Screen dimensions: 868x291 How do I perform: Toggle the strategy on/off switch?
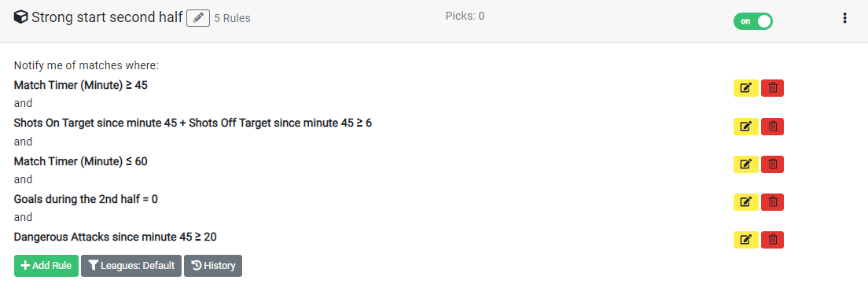753,21
